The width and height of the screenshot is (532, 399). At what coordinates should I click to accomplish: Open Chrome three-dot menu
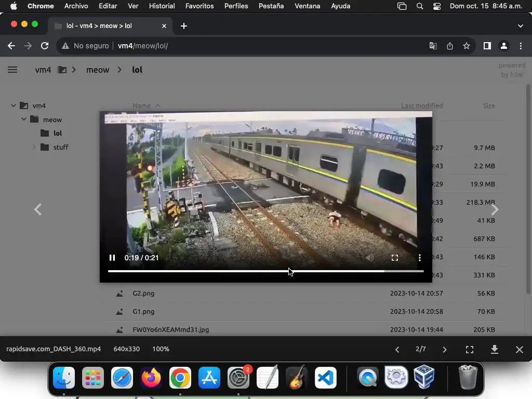pyautogui.click(x=521, y=46)
